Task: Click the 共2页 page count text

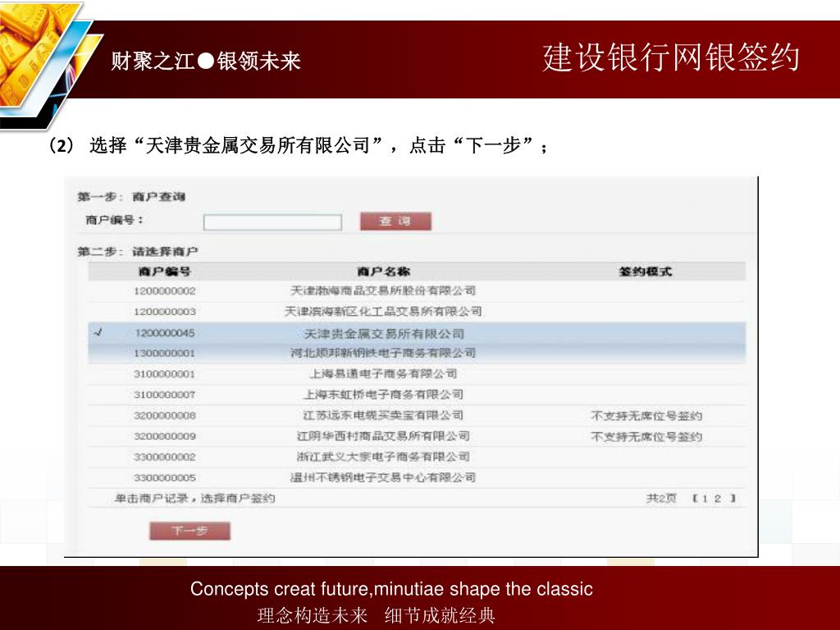Action: [x=662, y=498]
